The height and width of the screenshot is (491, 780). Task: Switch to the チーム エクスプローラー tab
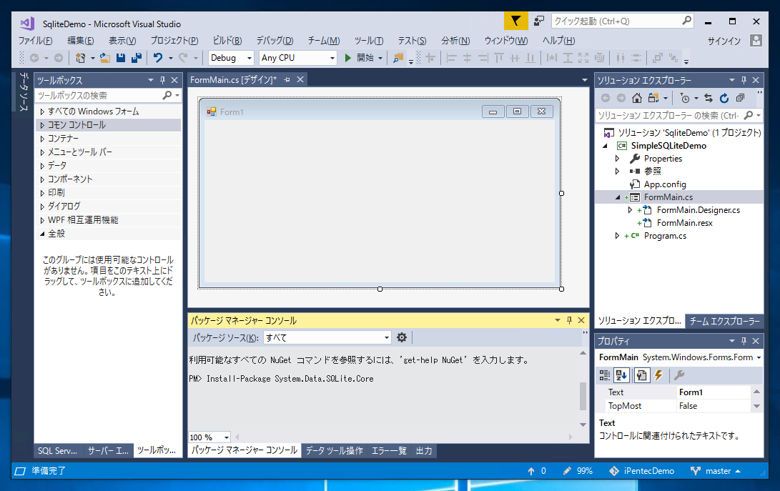click(x=724, y=321)
